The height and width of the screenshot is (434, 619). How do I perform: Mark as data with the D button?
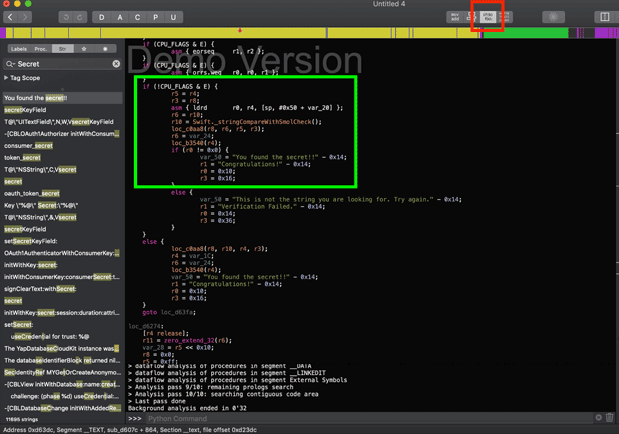coord(101,17)
